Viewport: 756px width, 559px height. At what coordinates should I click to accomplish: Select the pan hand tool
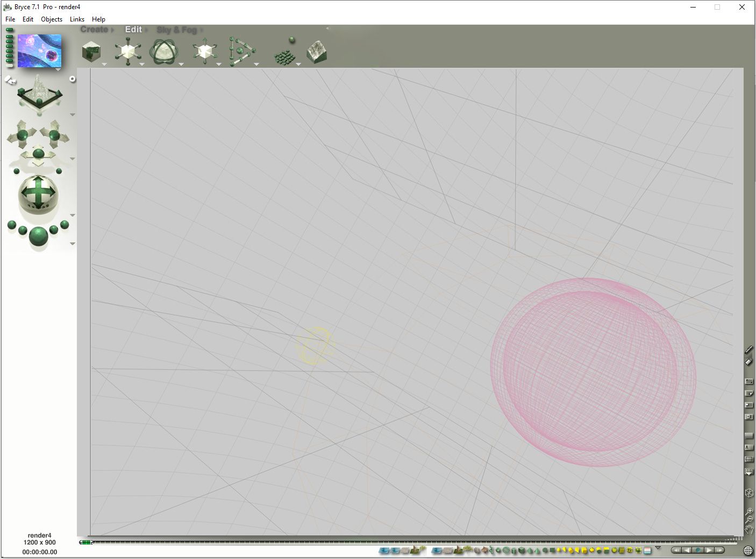[749, 529]
